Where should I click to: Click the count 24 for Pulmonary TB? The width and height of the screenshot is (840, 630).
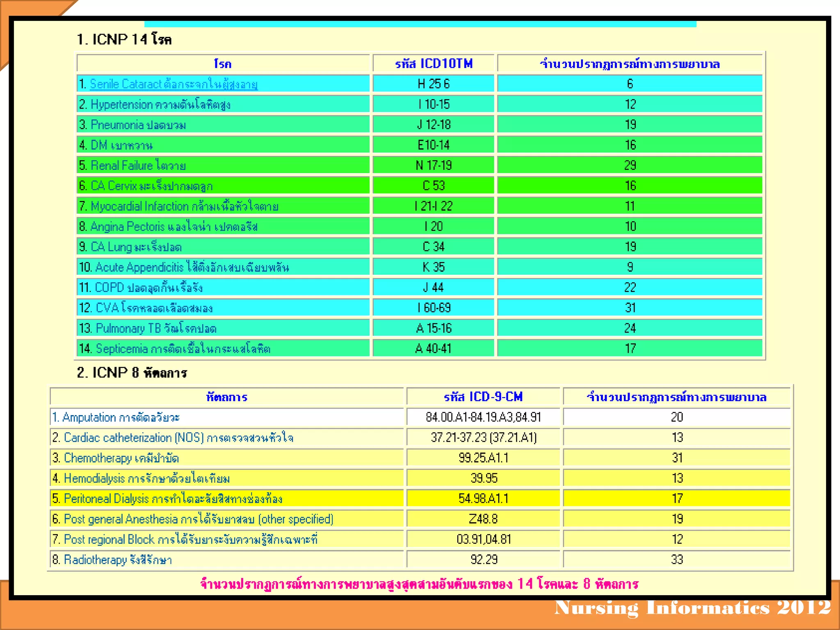point(630,328)
